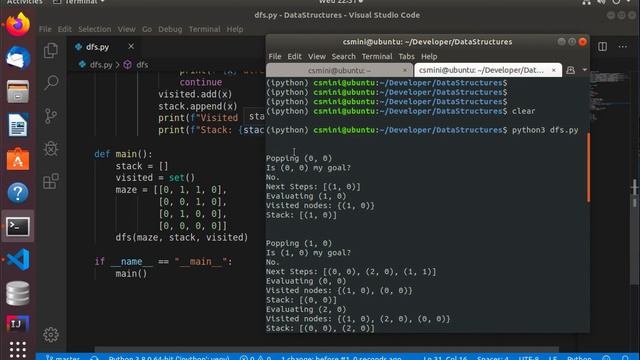Image resolution: width=640 pixels, height=360 pixels.
Task: Switch to Terminal in the dock
Action: click(18, 227)
